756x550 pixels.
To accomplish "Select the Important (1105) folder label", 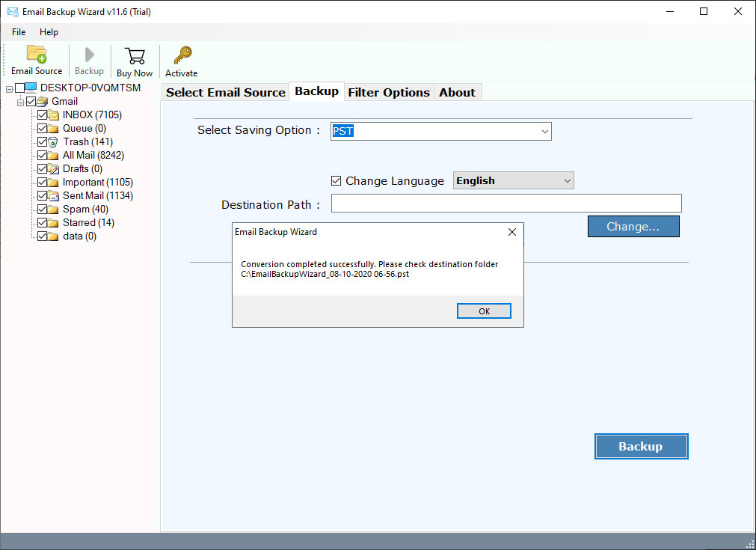I will pyautogui.click(x=98, y=183).
